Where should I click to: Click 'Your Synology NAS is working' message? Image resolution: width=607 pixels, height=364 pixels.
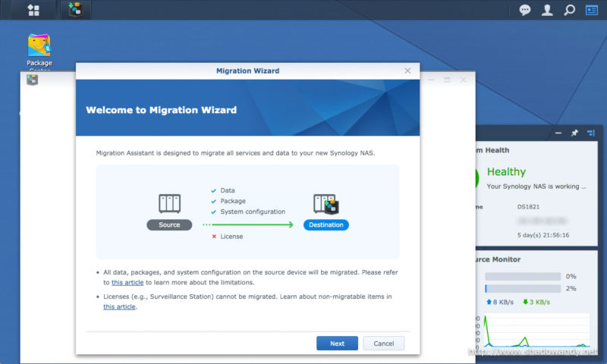pos(536,187)
